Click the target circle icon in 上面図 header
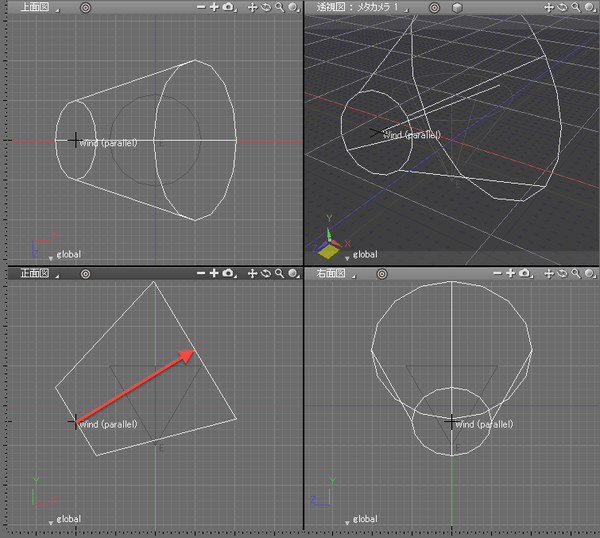The height and width of the screenshot is (538, 600). (x=85, y=8)
